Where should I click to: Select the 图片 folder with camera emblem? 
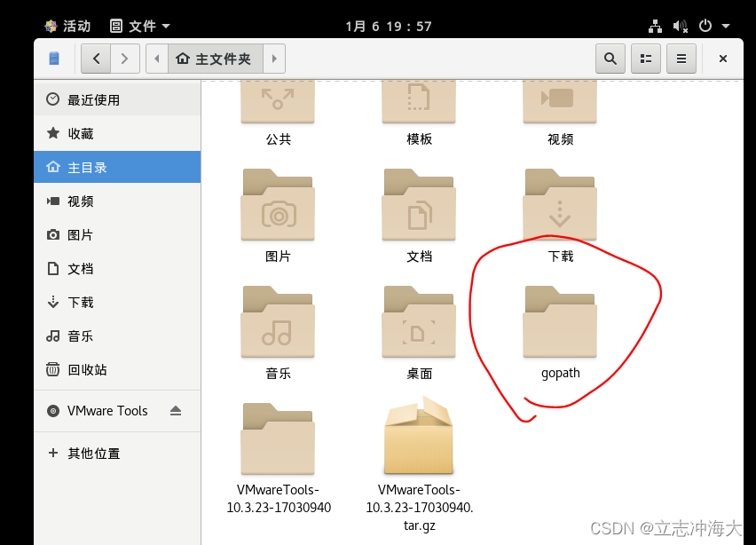(x=278, y=204)
